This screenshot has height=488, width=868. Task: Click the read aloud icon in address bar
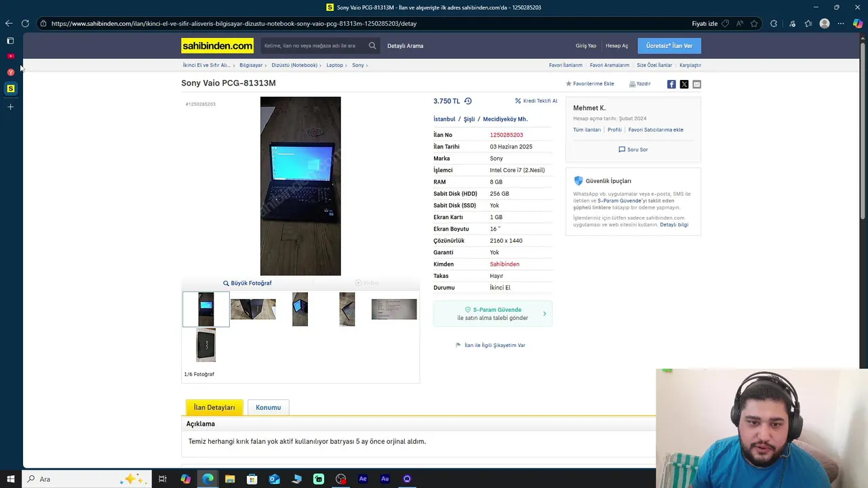pyautogui.click(x=739, y=23)
